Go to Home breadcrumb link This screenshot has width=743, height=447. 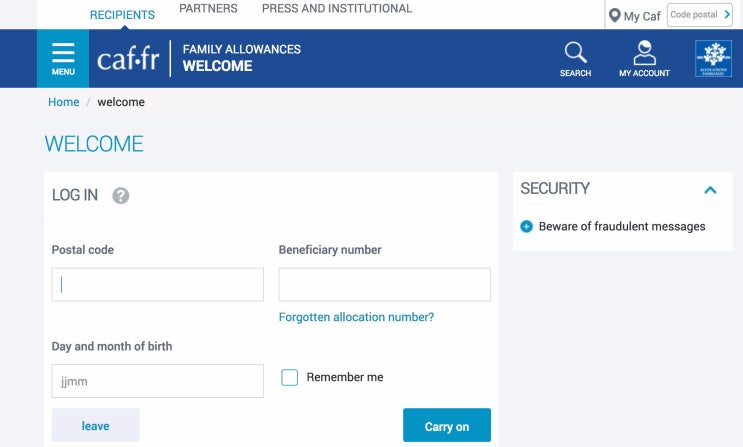pyautogui.click(x=64, y=102)
